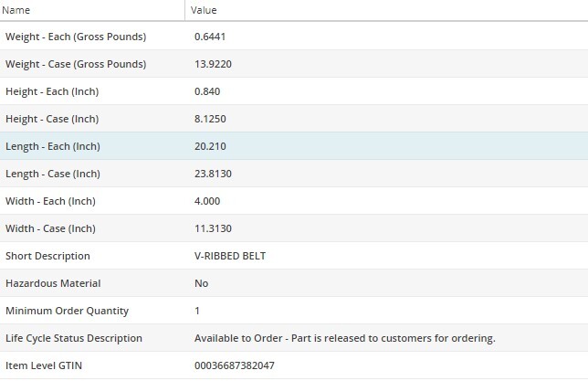The image size is (588, 381).
Task: Click the Value column header
Action: click(x=204, y=10)
